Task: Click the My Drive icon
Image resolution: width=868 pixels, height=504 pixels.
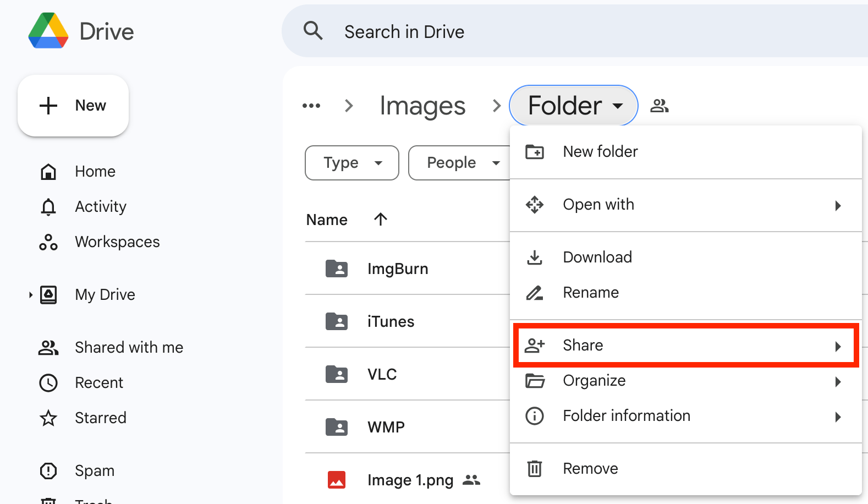Action: tap(48, 295)
